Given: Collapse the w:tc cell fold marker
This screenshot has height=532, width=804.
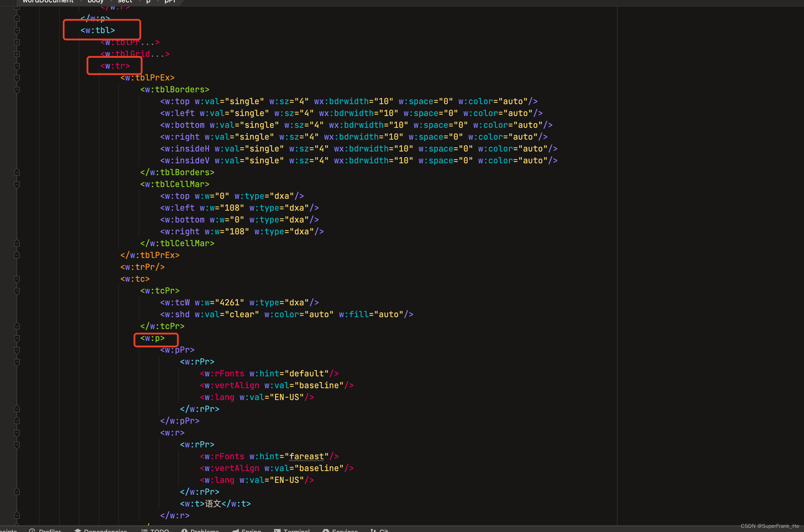Looking at the screenshot, I should (17, 279).
